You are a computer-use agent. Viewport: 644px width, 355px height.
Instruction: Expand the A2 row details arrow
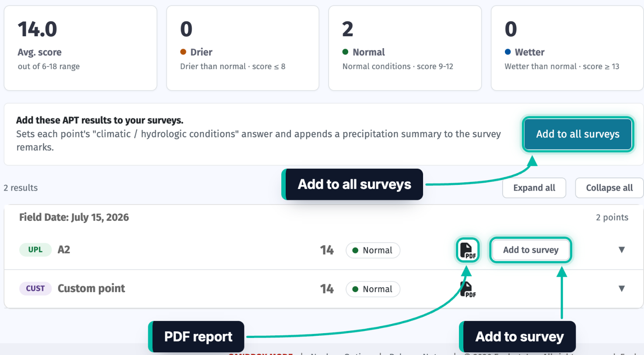click(x=621, y=250)
